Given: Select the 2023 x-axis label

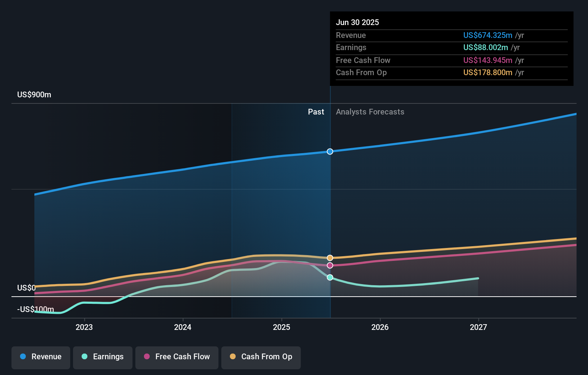Looking at the screenshot, I should coord(84,327).
